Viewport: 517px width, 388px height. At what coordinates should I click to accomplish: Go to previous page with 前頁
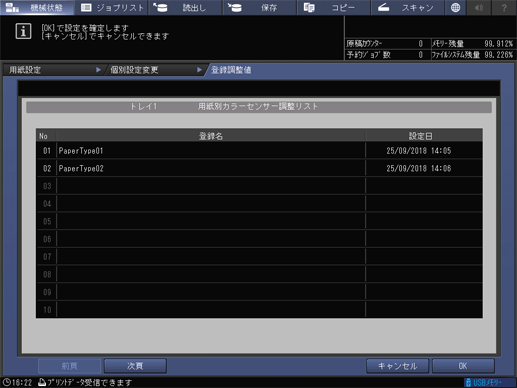tap(69, 366)
